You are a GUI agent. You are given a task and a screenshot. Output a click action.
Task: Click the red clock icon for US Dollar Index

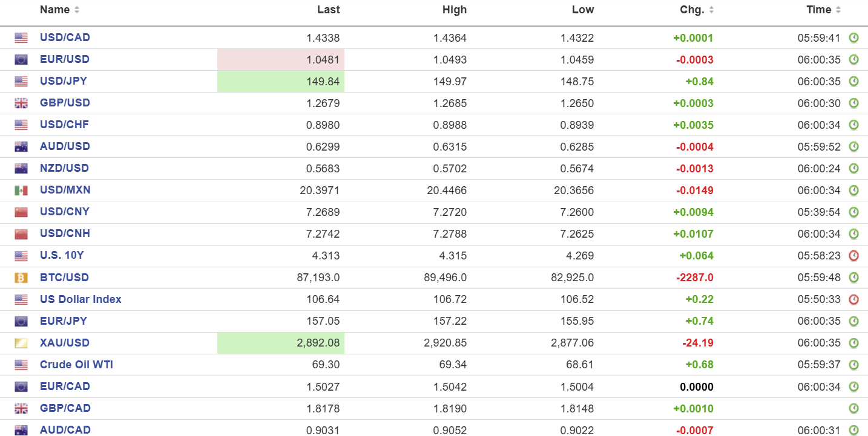pos(853,299)
